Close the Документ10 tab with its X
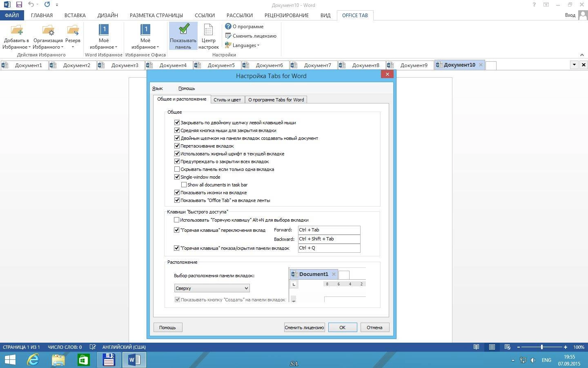The image size is (588, 368). click(481, 65)
